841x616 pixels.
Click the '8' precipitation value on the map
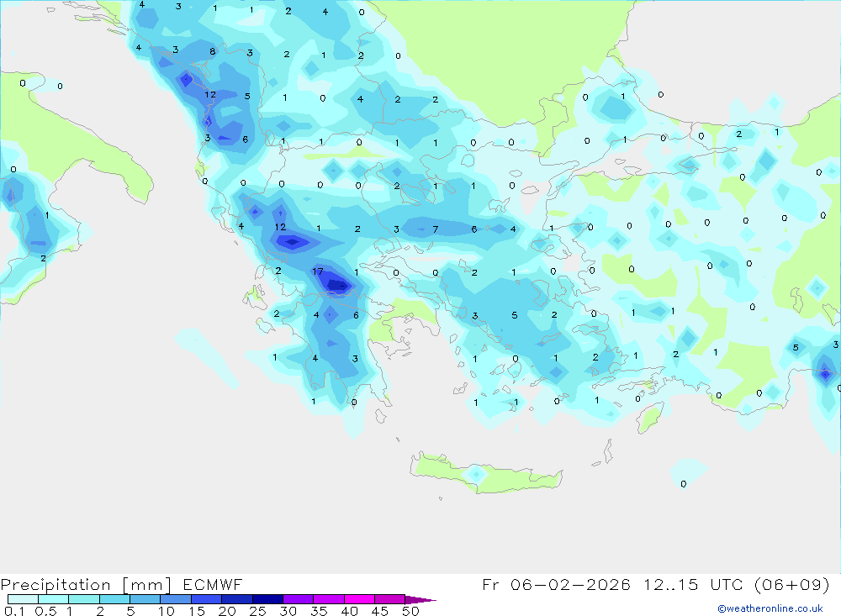213,51
